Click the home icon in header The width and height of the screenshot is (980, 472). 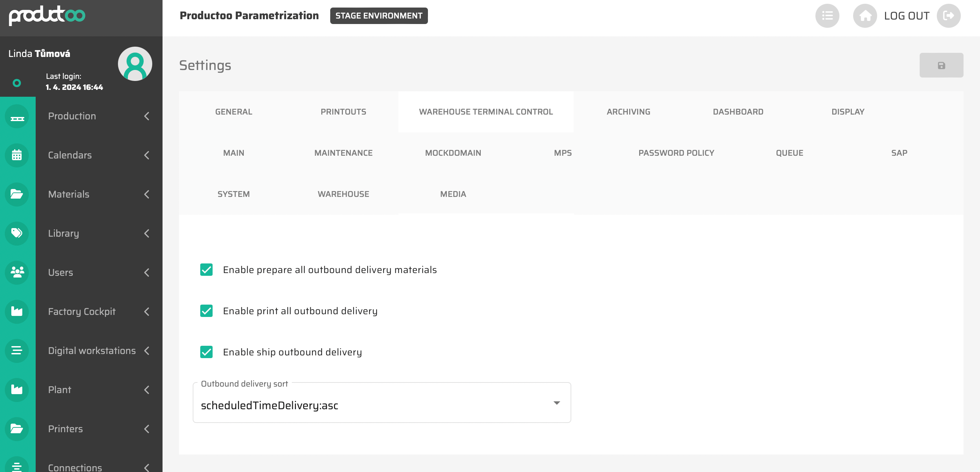pyautogui.click(x=865, y=16)
